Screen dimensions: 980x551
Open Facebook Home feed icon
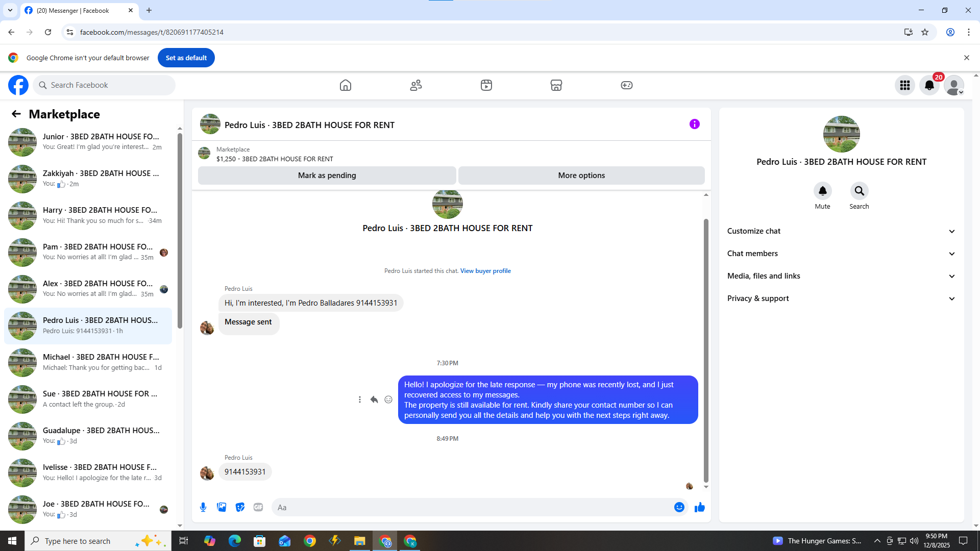point(346,85)
